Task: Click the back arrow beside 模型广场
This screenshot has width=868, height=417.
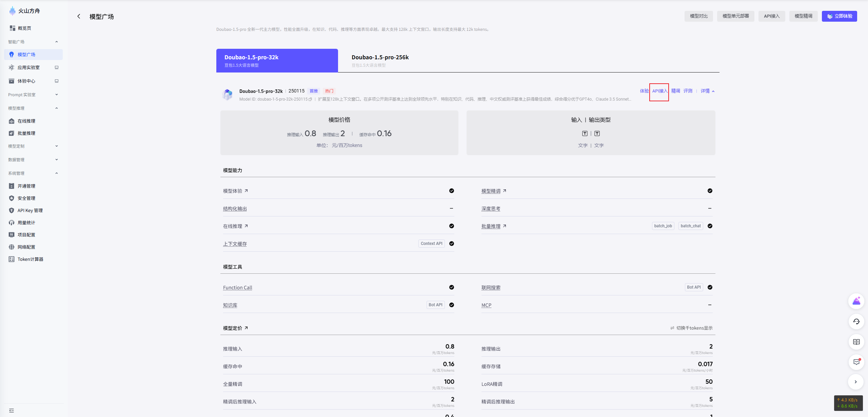Action: pyautogui.click(x=79, y=16)
